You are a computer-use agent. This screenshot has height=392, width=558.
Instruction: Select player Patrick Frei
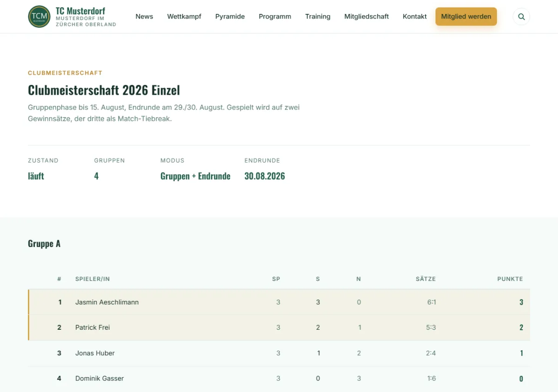pyautogui.click(x=93, y=327)
